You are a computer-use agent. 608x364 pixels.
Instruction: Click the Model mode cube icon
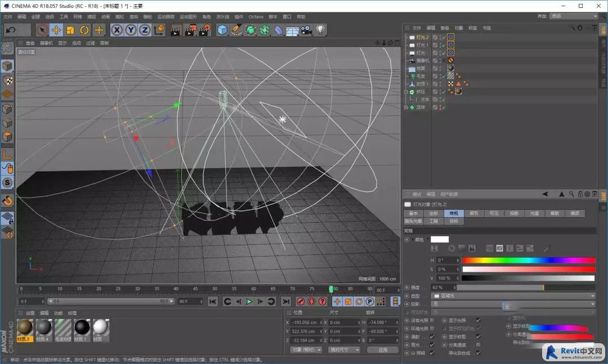point(7,66)
